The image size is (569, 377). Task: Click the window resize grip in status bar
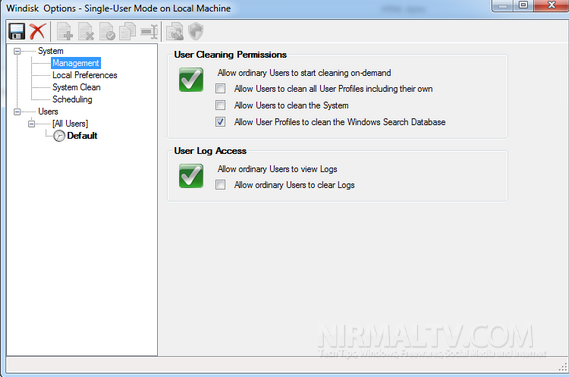pos(563,367)
